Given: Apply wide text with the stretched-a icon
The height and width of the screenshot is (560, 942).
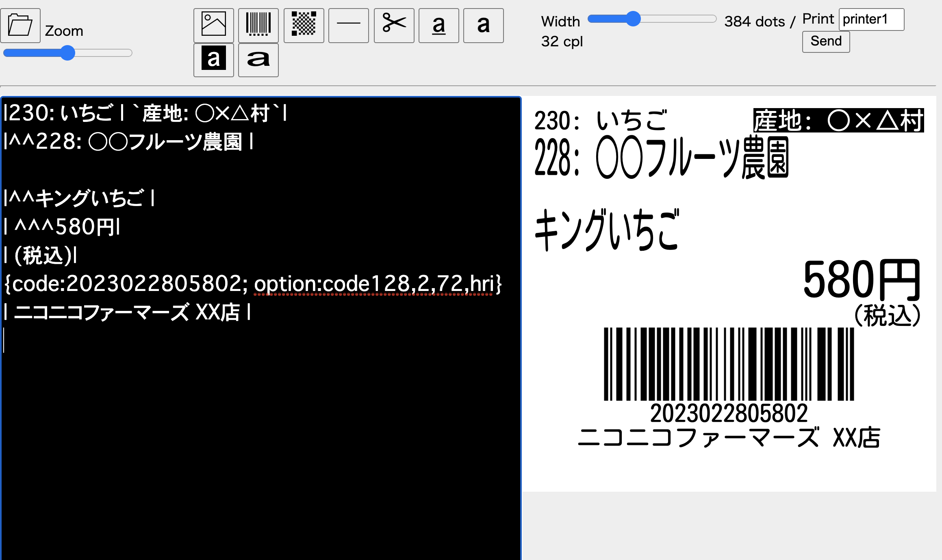Looking at the screenshot, I should [x=258, y=60].
